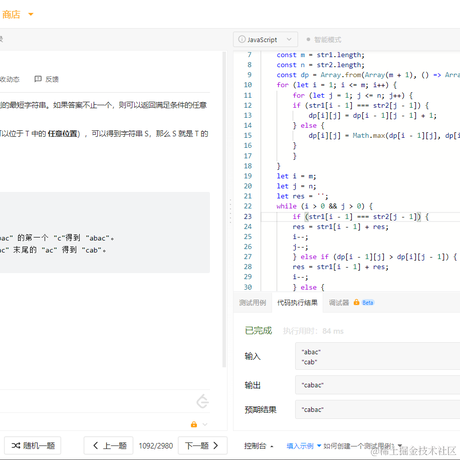Click the lock icon next to 调试器

point(356,302)
